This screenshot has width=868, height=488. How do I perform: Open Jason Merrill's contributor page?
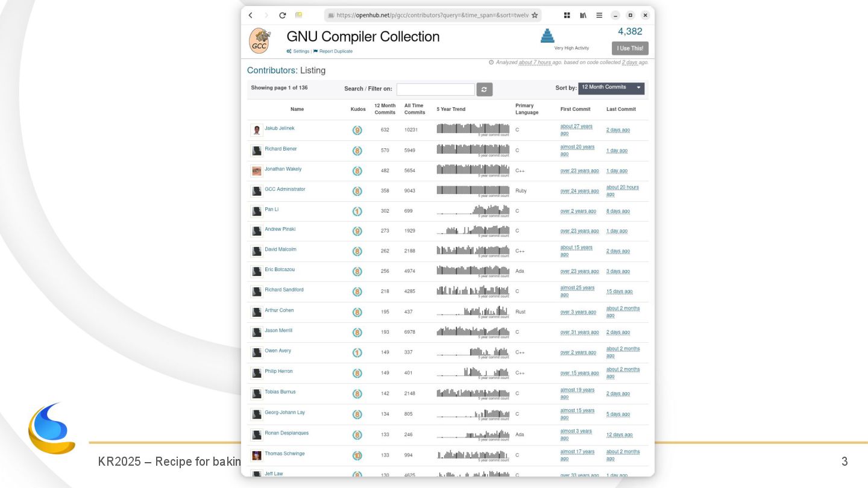point(278,331)
